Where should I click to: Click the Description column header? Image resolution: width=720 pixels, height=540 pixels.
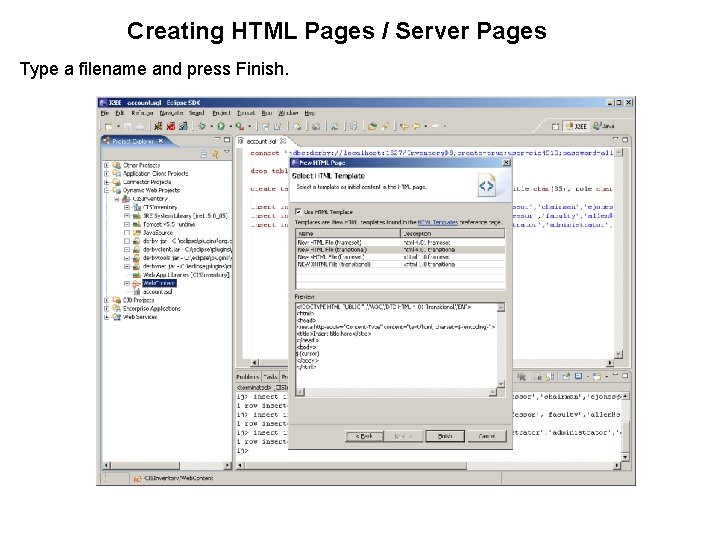(x=453, y=233)
